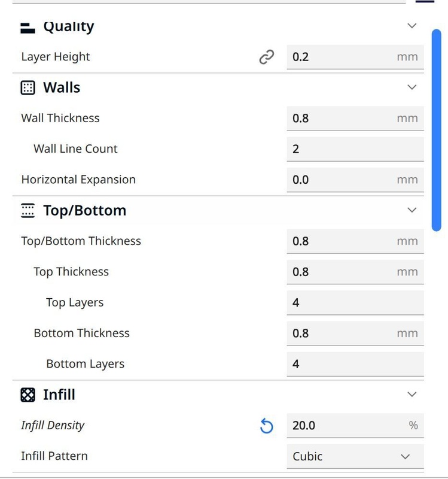Reset Infill Density with revert arrow

[x=266, y=426]
